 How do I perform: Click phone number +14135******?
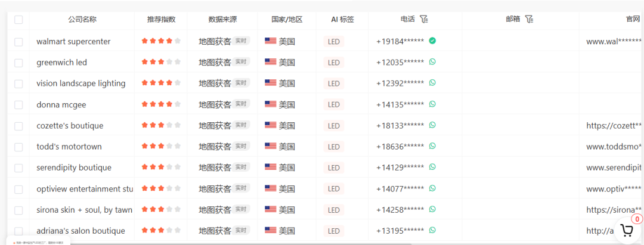(x=400, y=105)
